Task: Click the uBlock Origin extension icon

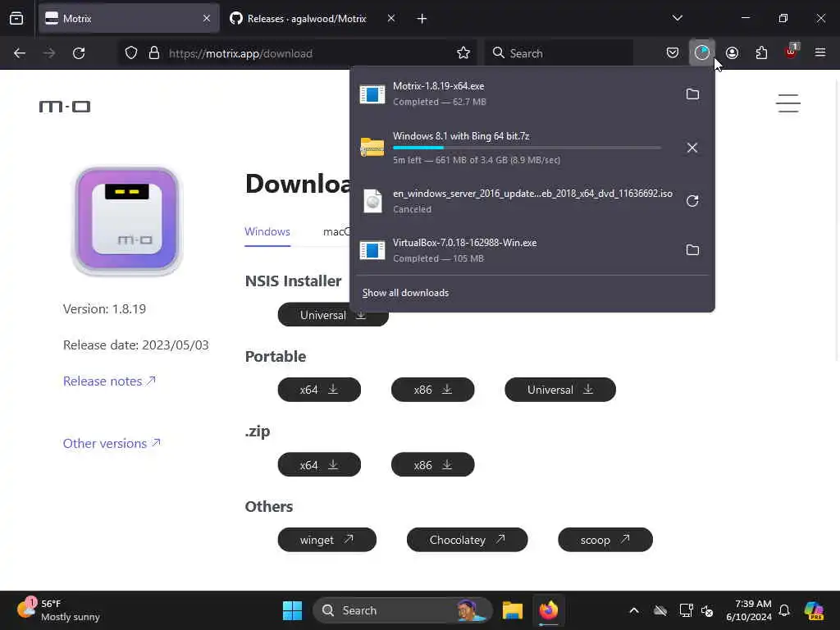Action: click(791, 52)
